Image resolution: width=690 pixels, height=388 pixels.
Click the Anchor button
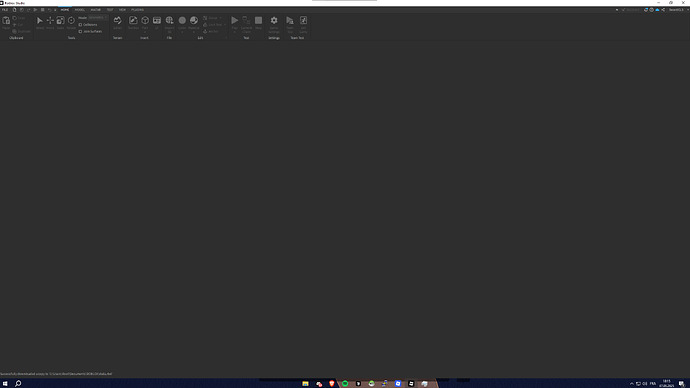point(211,31)
